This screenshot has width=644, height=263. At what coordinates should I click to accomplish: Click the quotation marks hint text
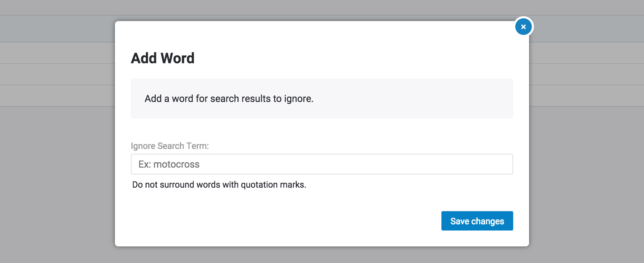[219, 185]
